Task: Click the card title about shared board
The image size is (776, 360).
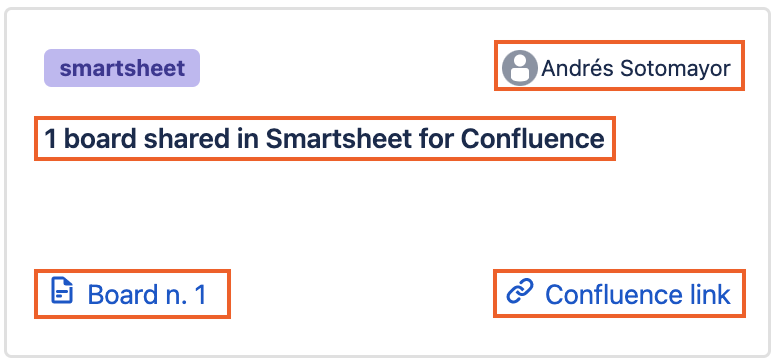Action: pyautogui.click(x=325, y=139)
